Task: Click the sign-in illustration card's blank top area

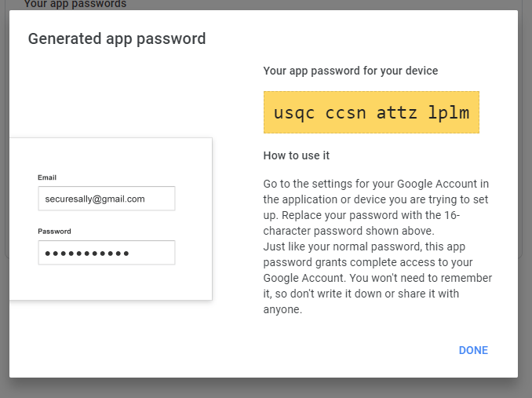Action: (110, 153)
